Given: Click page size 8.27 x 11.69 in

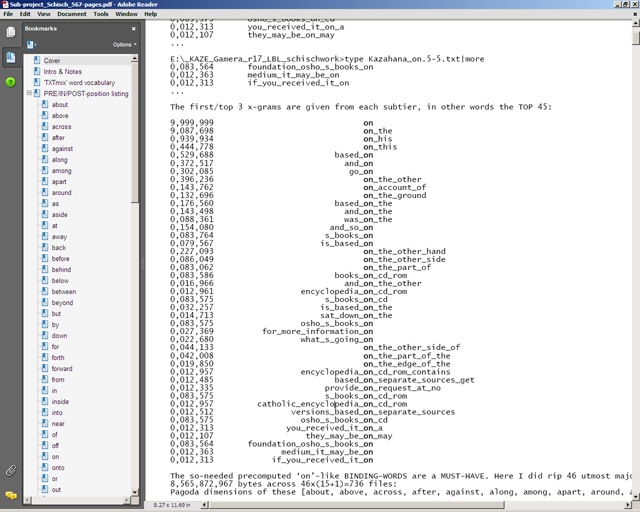Looking at the screenshot, I should 171,505.
